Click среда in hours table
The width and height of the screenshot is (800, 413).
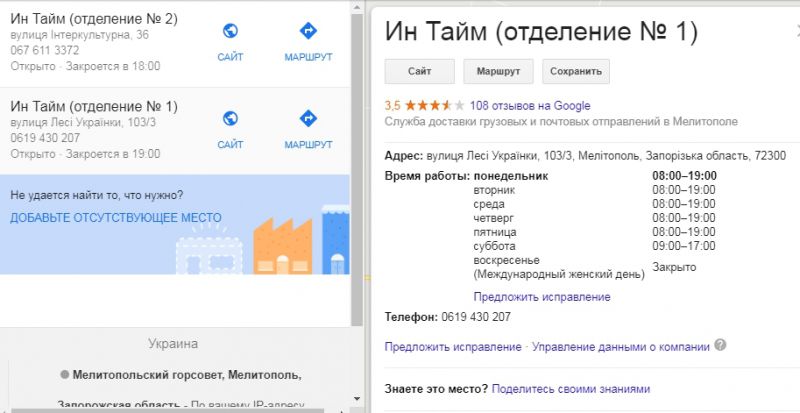pyautogui.click(x=489, y=204)
